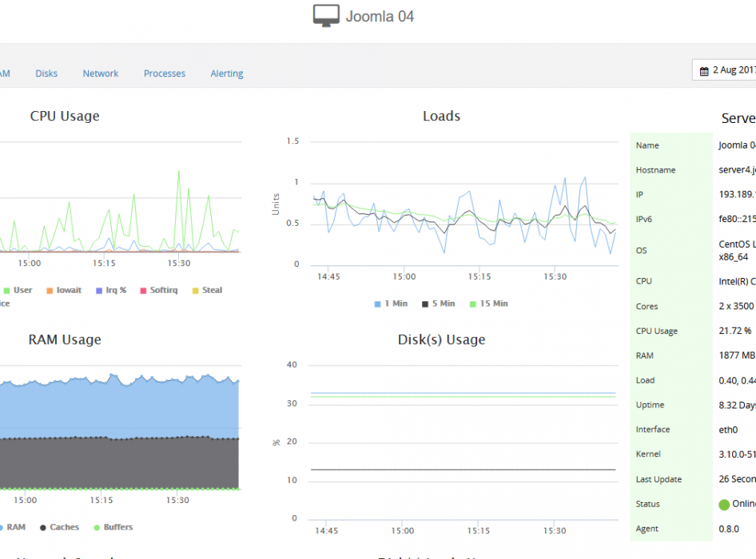Switch to the Network tab

point(100,73)
